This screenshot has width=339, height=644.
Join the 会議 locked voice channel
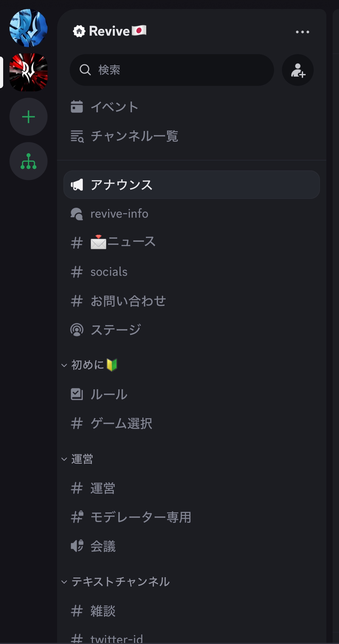[x=192, y=546]
